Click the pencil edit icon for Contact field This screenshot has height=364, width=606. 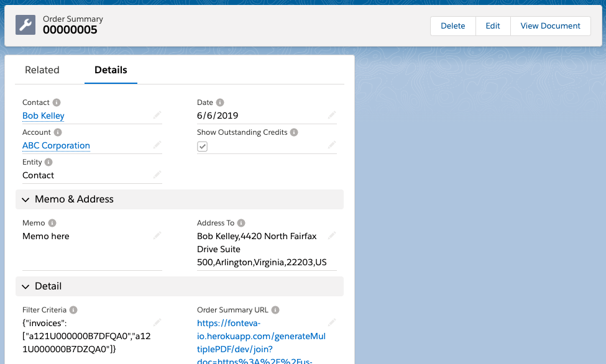coord(157,115)
